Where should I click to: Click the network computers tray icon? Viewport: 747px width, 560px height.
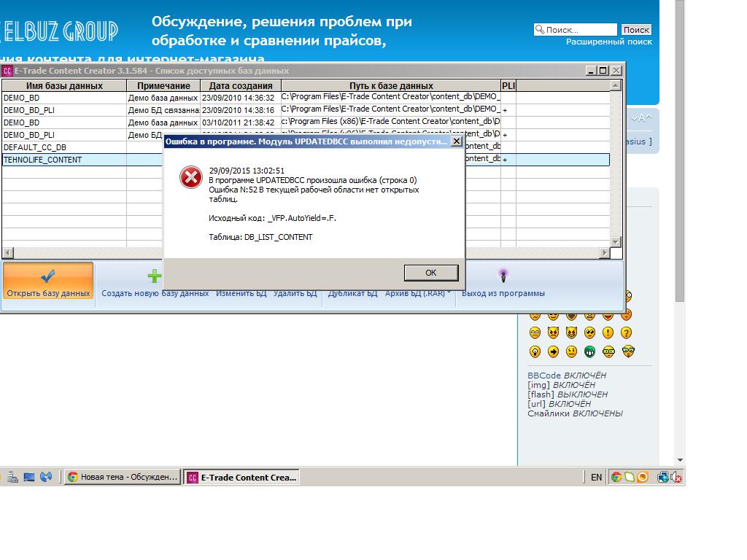coord(662,477)
